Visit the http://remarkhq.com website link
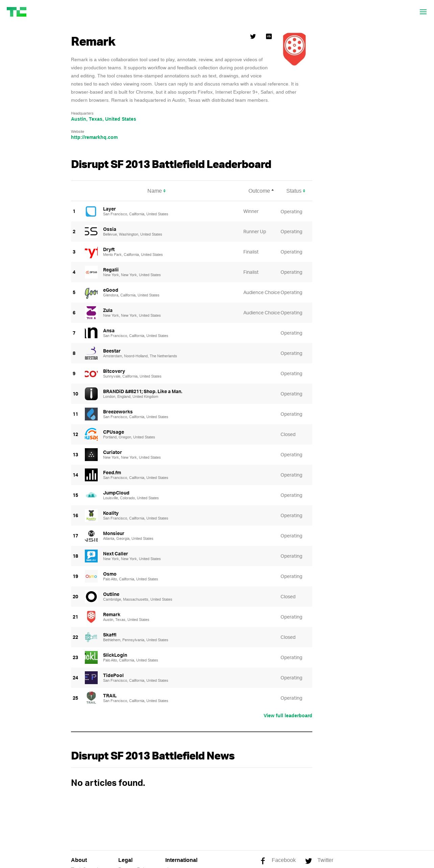The image size is (434, 868). pyautogui.click(x=94, y=137)
